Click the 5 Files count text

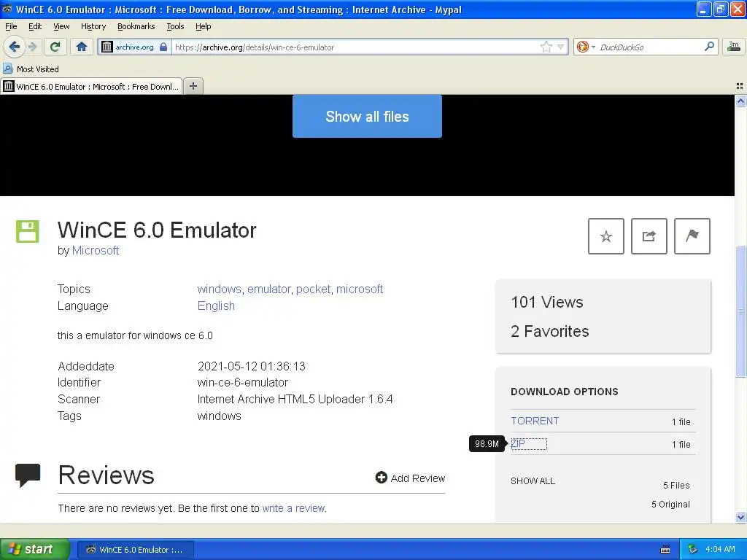(x=676, y=485)
